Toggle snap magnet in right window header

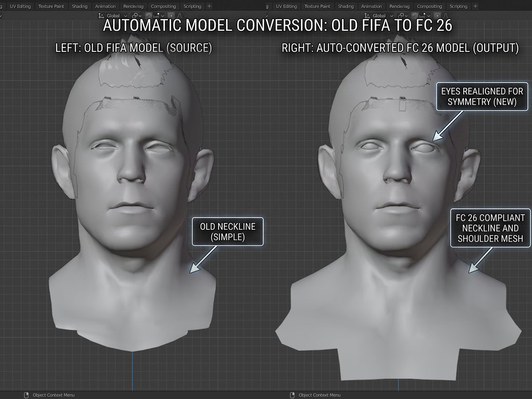pos(415,16)
